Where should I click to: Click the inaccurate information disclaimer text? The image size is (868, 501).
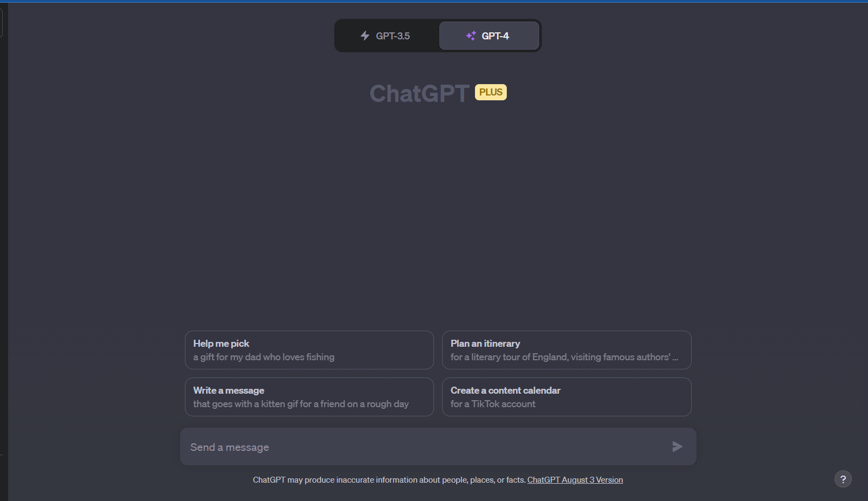click(x=389, y=480)
